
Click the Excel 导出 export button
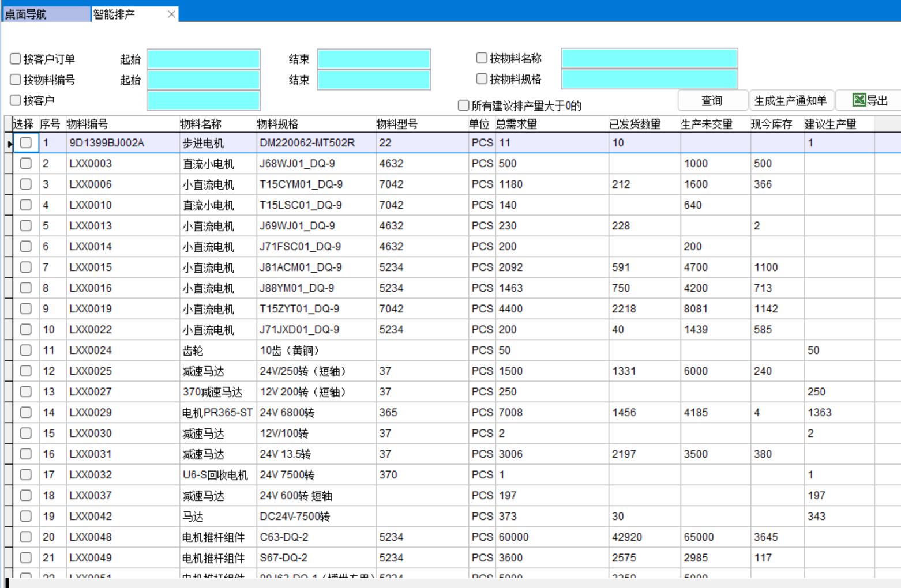pyautogui.click(x=870, y=101)
